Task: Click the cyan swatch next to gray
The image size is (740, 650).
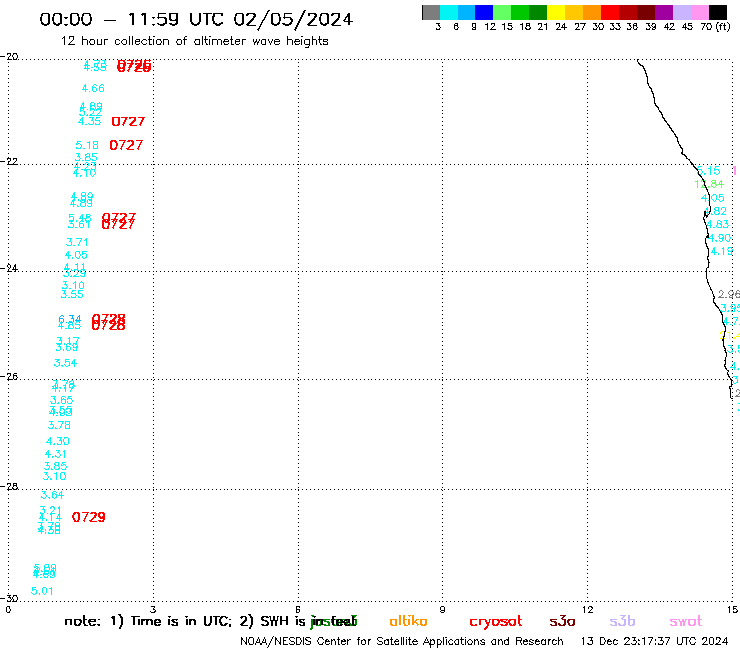Action: [448, 12]
